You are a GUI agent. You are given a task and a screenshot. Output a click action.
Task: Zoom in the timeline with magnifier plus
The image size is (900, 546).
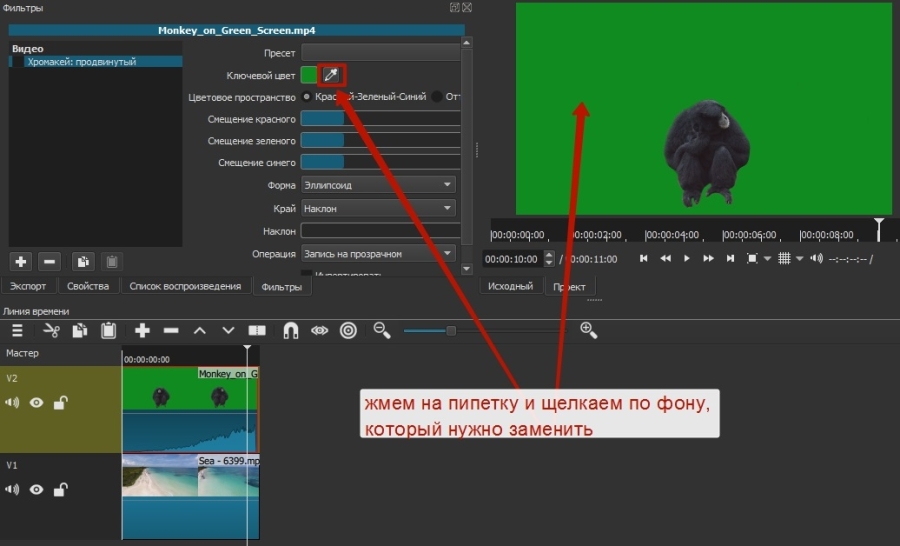pos(588,330)
